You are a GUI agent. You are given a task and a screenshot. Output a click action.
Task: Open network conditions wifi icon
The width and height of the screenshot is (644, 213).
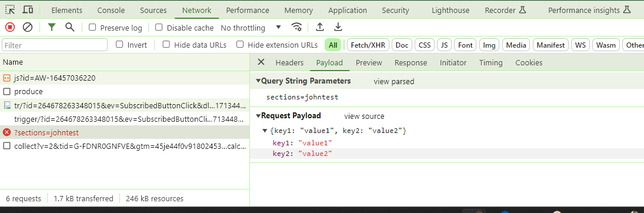[296, 27]
